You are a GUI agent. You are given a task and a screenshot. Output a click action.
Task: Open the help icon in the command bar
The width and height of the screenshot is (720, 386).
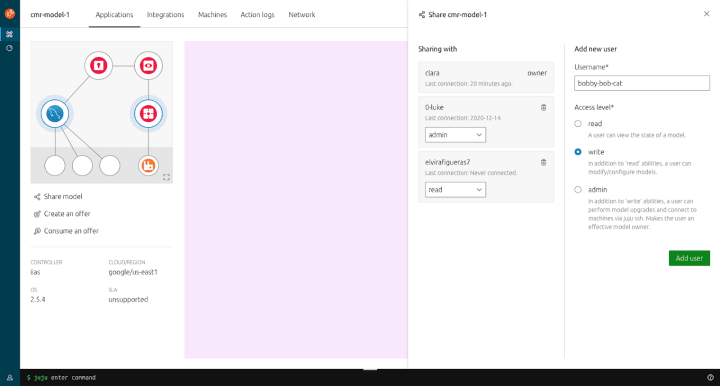click(710, 377)
